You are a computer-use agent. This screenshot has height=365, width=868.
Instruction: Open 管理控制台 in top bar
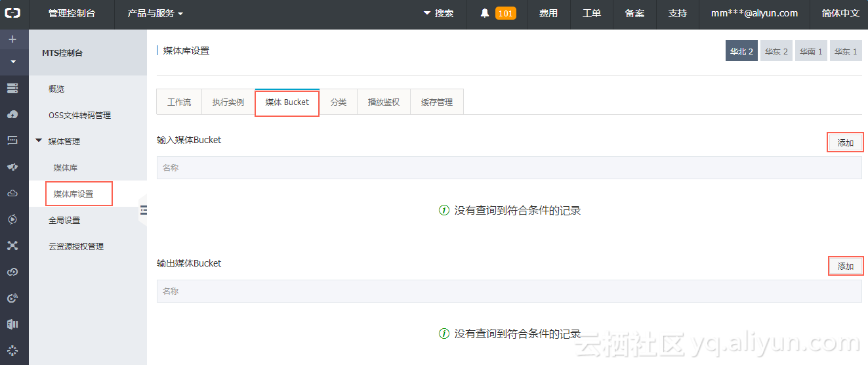72,13
